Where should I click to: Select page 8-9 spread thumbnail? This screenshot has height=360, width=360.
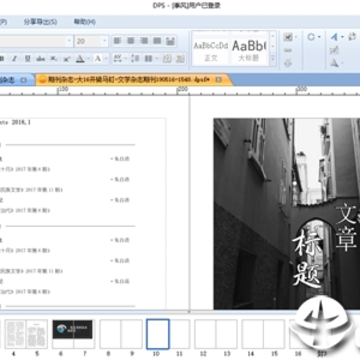click(121, 334)
